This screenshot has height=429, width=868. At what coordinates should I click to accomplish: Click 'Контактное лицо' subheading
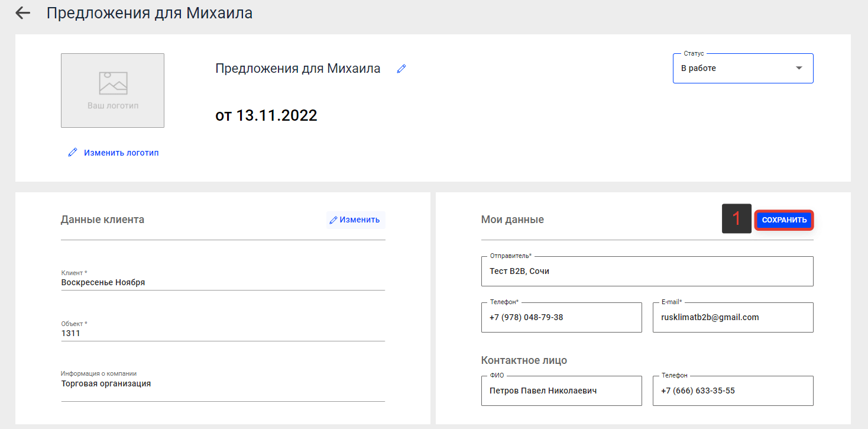coord(524,360)
